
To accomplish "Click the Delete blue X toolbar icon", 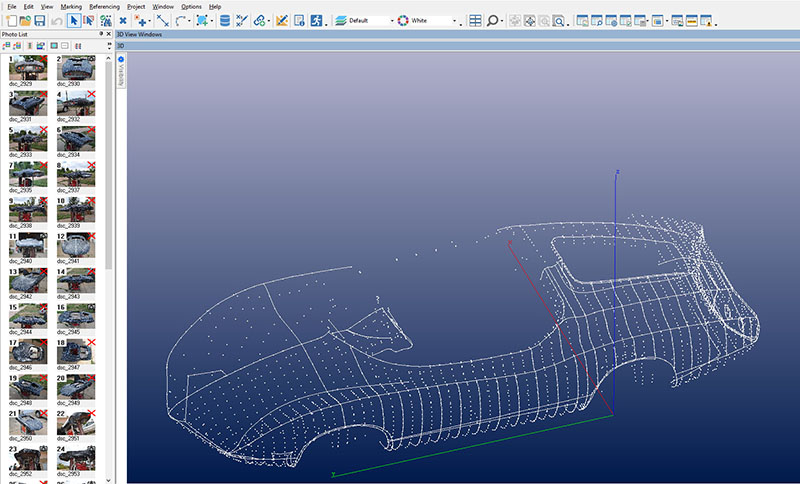I will [x=122, y=20].
